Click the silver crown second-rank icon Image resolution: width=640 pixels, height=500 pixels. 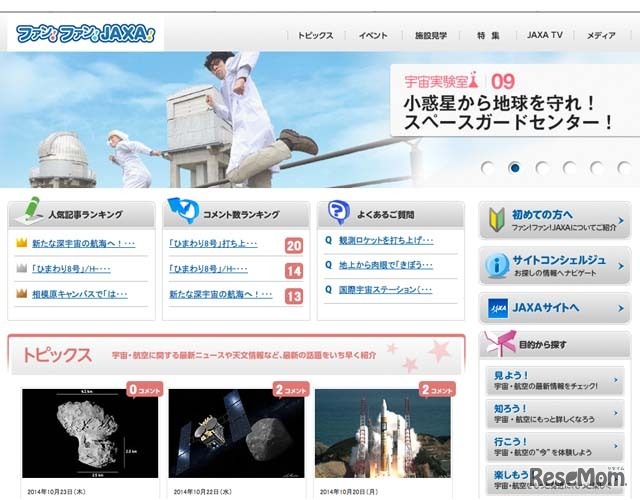coord(21,268)
